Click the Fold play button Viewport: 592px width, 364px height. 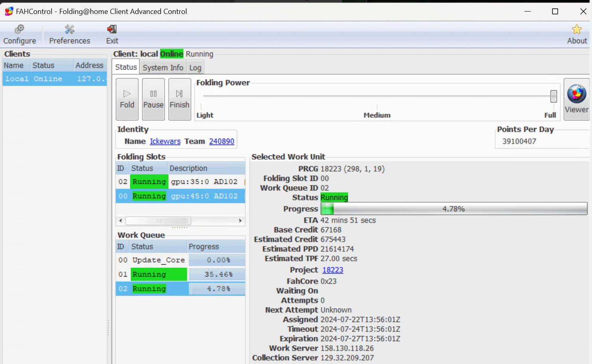point(127,99)
